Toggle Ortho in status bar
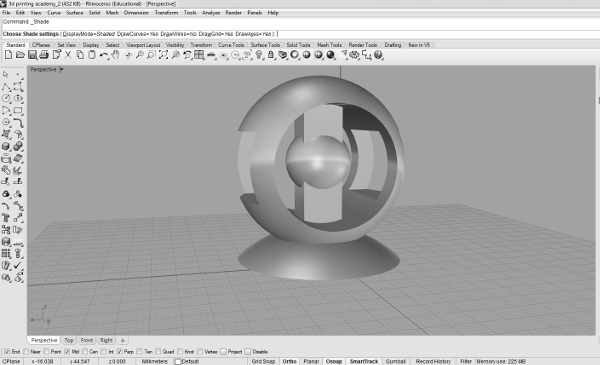This screenshot has height=365, width=600. 290,361
